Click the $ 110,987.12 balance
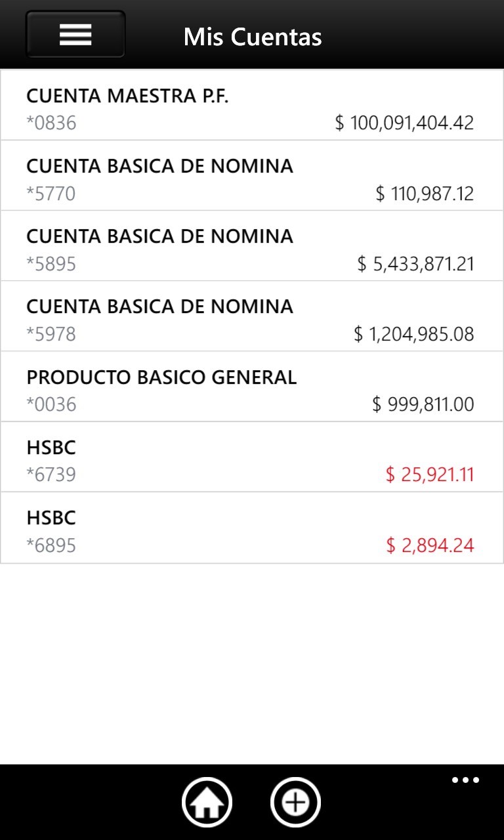Viewport: 504px width, 840px height. [x=425, y=194]
